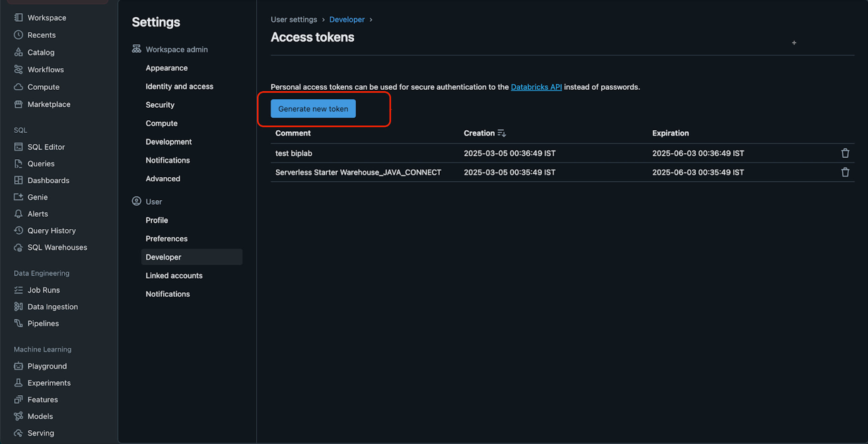The image size is (868, 444).
Task: Click the Expiration column header
Action: [670, 133]
